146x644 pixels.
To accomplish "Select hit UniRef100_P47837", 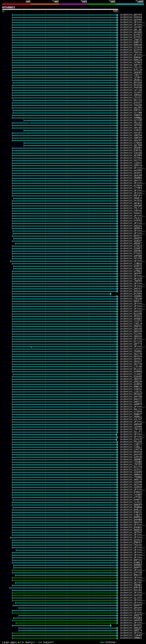I will tap(131, 610).
